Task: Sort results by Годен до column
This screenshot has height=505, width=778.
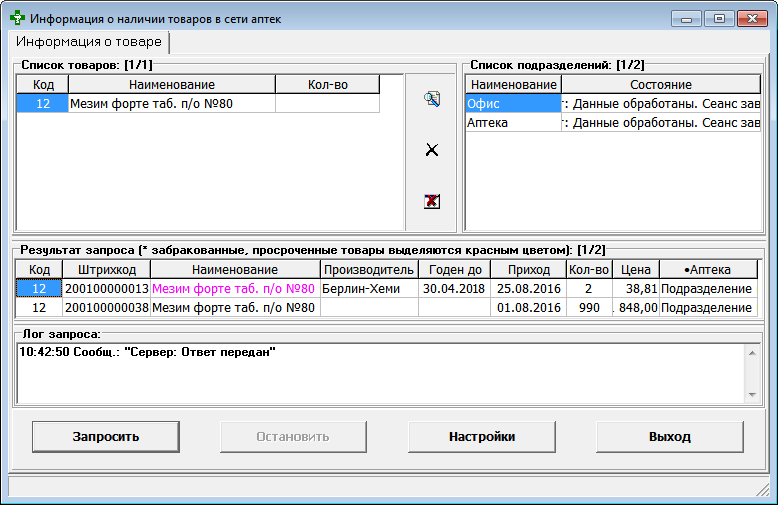Action: click(454, 270)
